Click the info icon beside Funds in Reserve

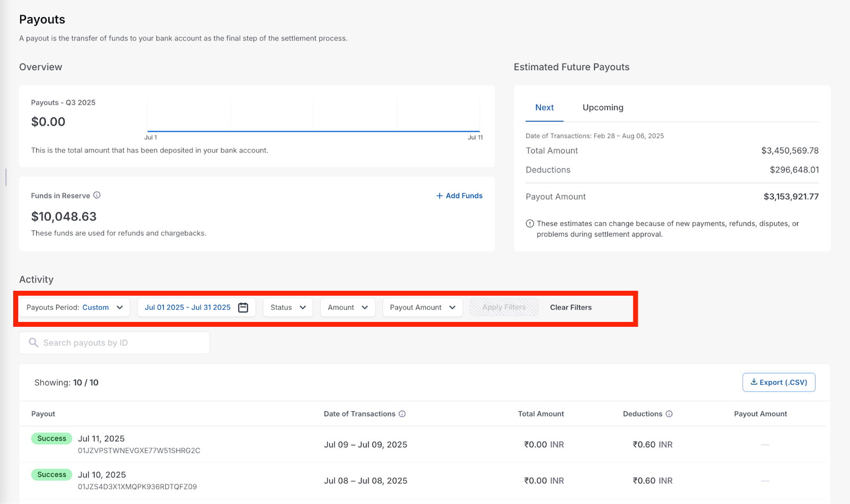click(x=97, y=195)
